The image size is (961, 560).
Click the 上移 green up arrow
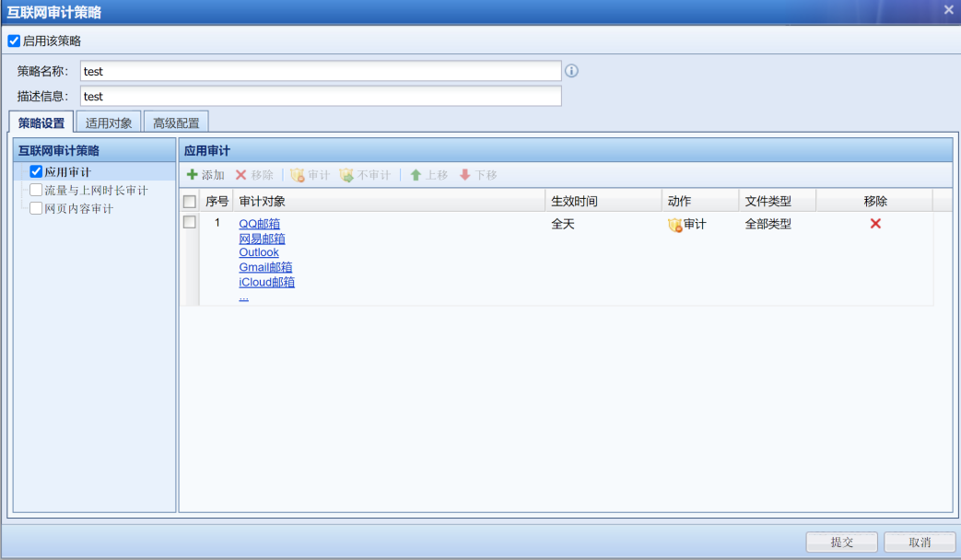pyautogui.click(x=416, y=175)
